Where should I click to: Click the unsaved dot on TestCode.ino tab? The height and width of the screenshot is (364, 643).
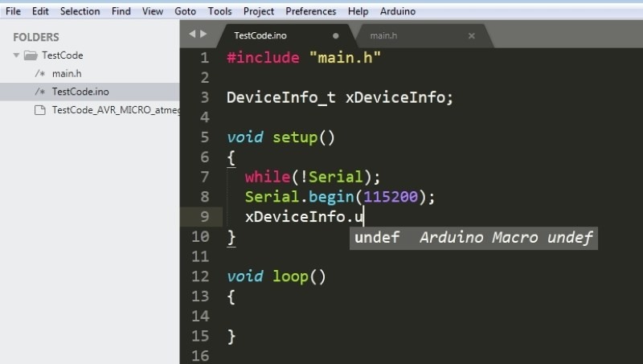336,35
